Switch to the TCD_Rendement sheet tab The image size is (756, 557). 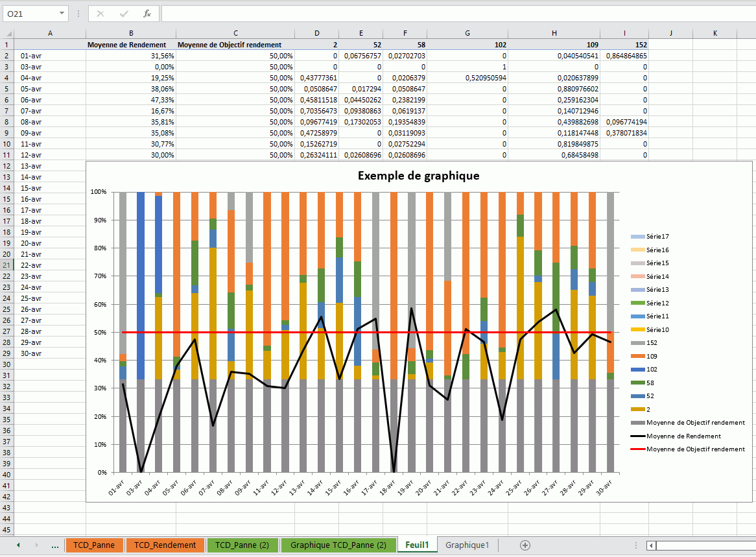click(x=165, y=545)
